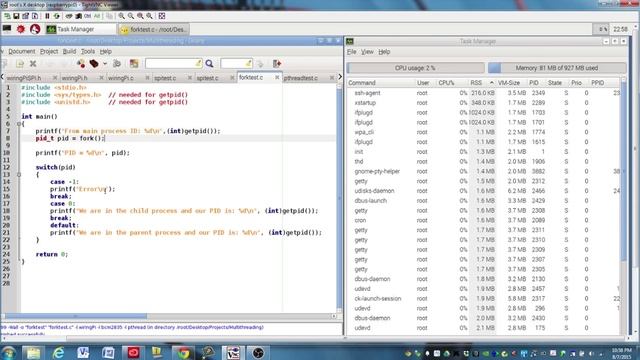Open the Windows Start button
Image resolution: width=640 pixels, height=360 pixels.
coord(8,353)
